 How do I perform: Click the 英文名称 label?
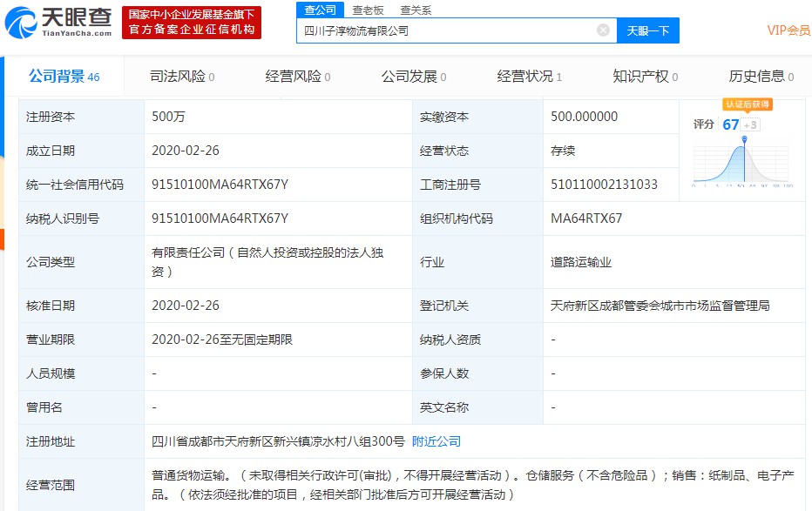point(444,407)
